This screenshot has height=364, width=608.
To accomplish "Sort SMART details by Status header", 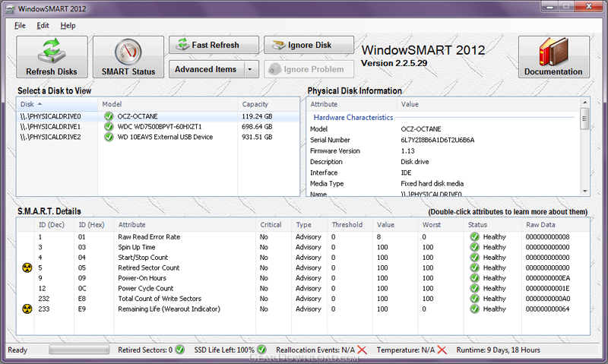I will (492, 225).
